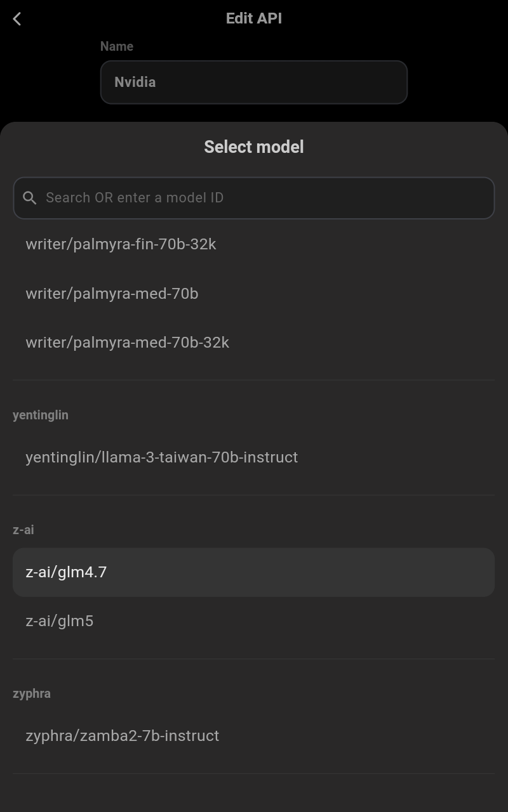Click the divider above the zyphra header

click(253, 658)
